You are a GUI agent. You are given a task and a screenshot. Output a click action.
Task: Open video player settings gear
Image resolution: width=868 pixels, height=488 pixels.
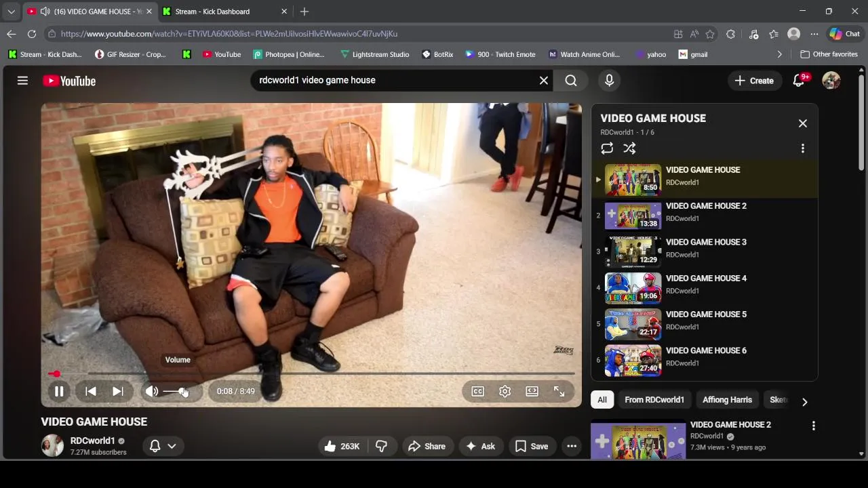[505, 391]
